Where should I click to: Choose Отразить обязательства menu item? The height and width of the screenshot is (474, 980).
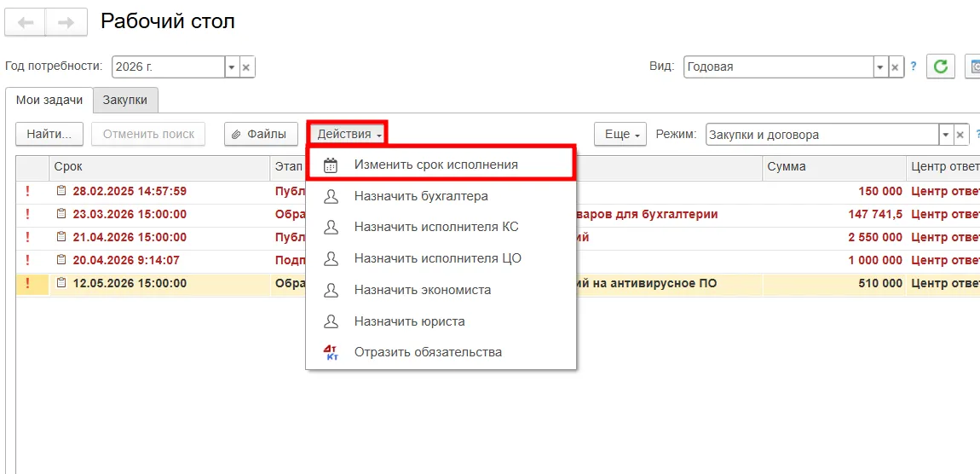pyautogui.click(x=441, y=352)
